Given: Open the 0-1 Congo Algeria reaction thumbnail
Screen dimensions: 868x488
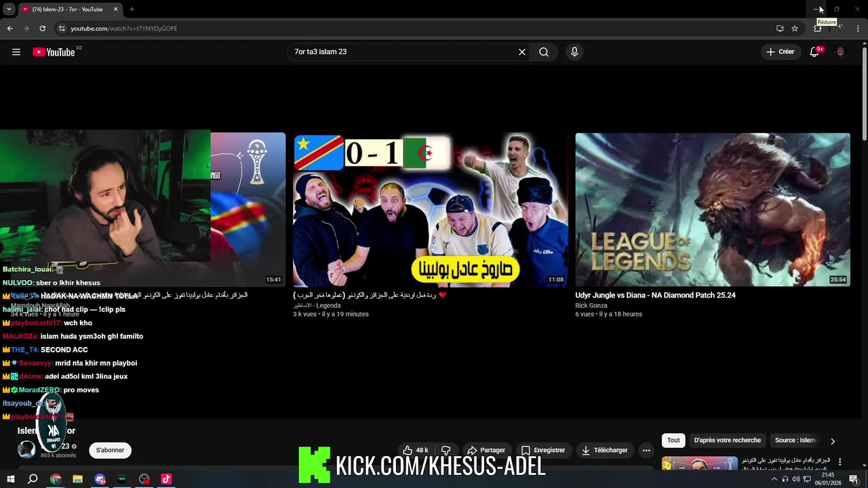Looking at the screenshot, I should point(431,210).
